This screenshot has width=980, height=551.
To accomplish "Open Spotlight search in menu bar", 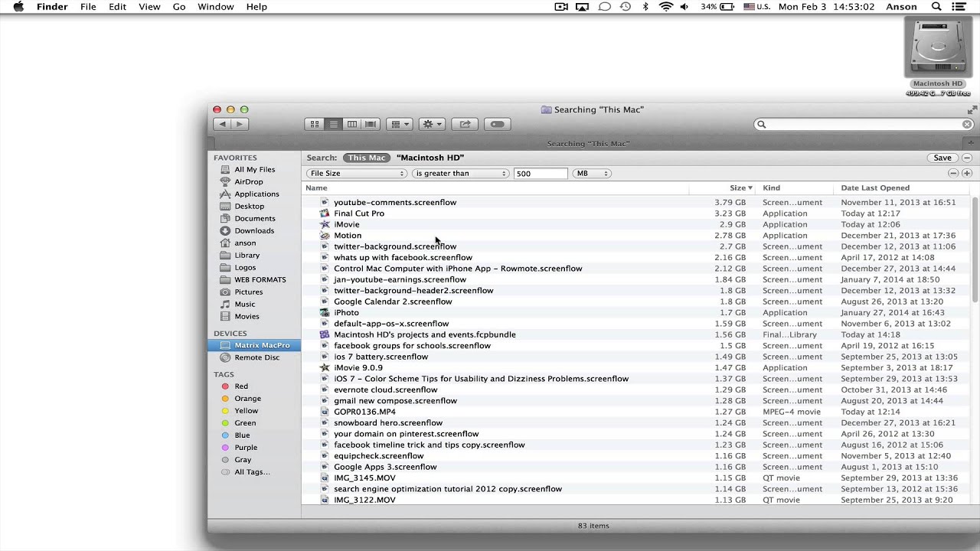I will (x=936, y=7).
